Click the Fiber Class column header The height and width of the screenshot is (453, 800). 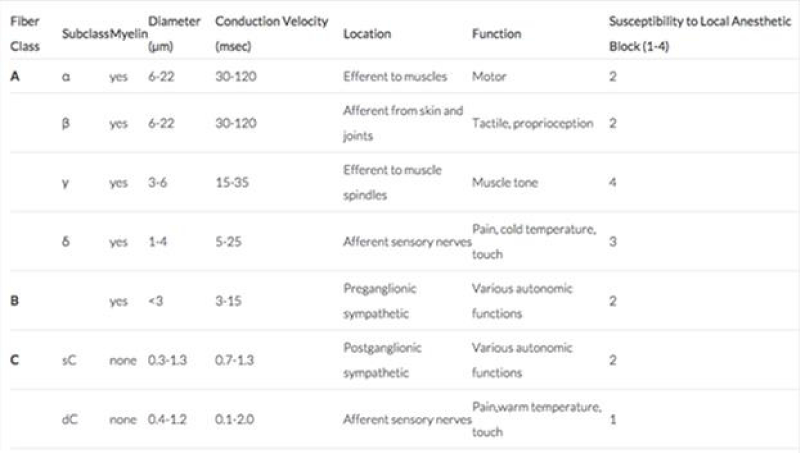[25, 34]
